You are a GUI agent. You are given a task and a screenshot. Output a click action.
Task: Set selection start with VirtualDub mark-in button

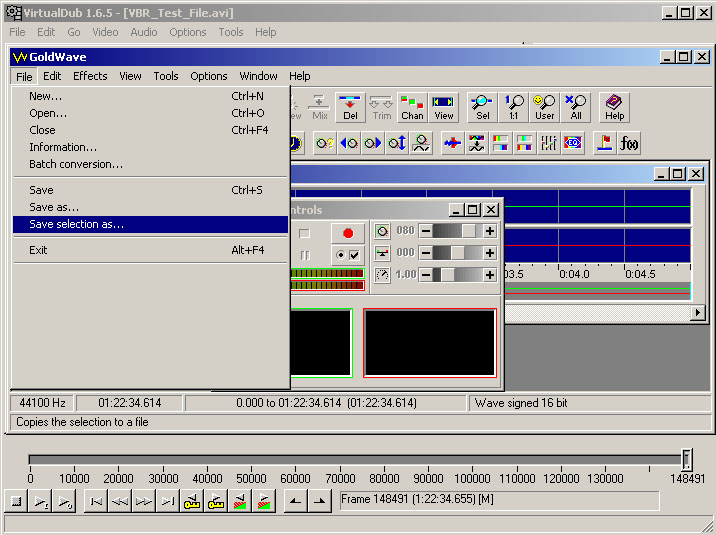(295, 501)
